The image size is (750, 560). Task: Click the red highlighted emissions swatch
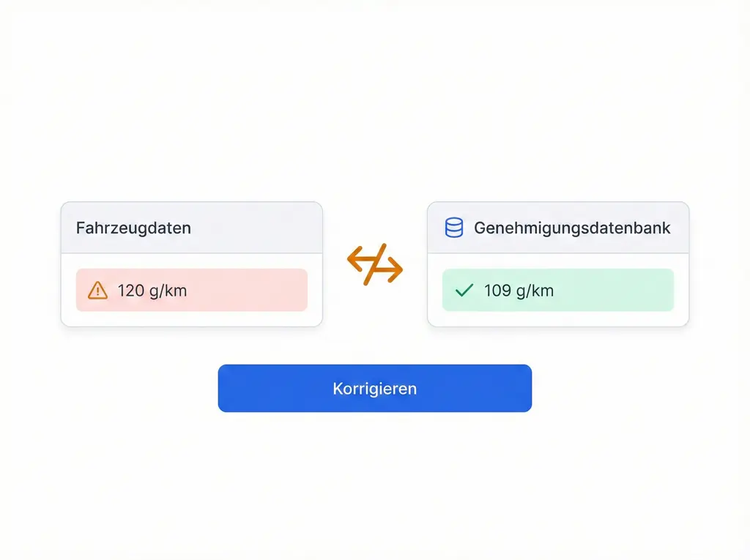click(192, 290)
